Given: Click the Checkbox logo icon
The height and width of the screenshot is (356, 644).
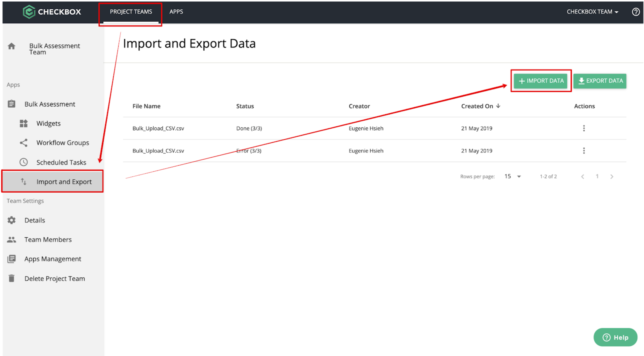Looking at the screenshot, I should pos(29,12).
